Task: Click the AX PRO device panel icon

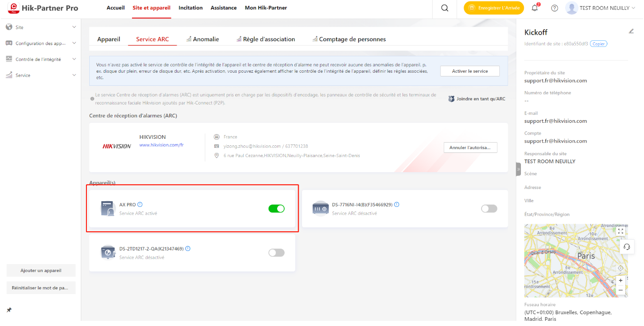Action: click(x=108, y=209)
